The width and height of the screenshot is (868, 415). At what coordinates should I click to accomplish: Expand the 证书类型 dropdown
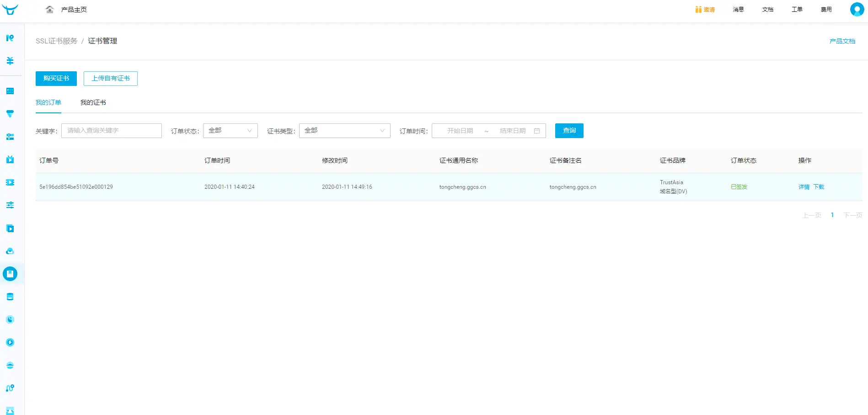[x=345, y=131]
